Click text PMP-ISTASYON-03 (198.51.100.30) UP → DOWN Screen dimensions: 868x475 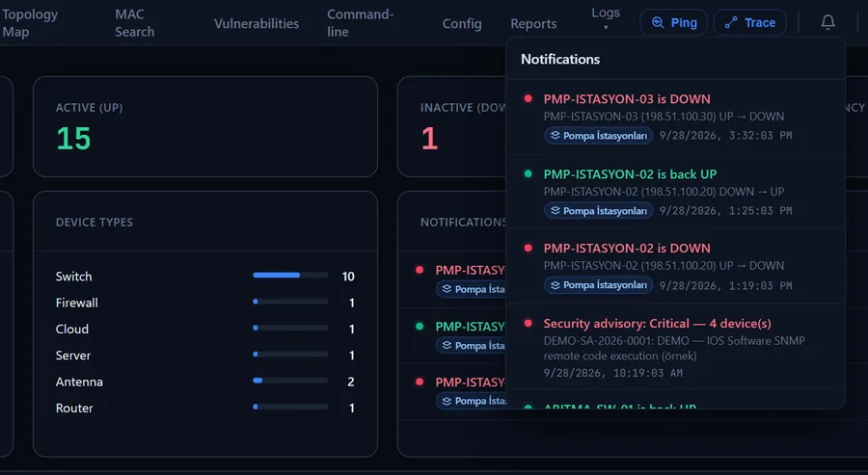(x=664, y=117)
